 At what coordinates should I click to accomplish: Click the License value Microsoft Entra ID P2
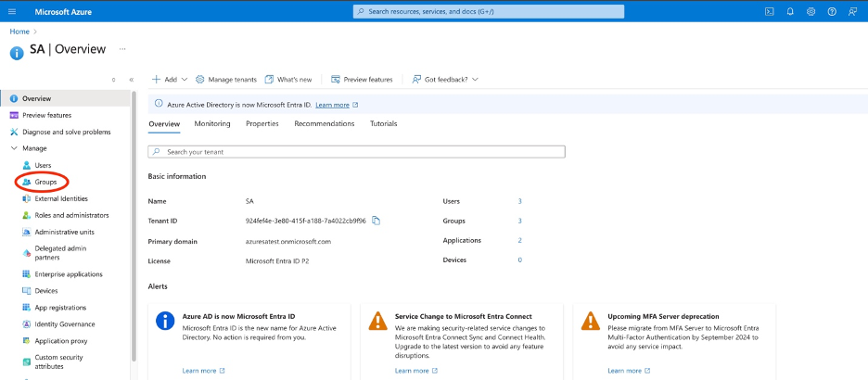(275, 260)
